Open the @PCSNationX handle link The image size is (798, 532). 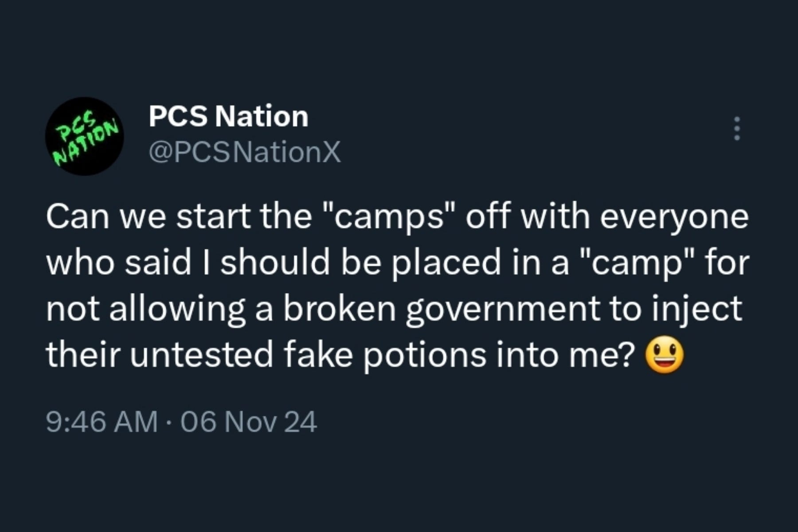pyautogui.click(x=245, y=153)
